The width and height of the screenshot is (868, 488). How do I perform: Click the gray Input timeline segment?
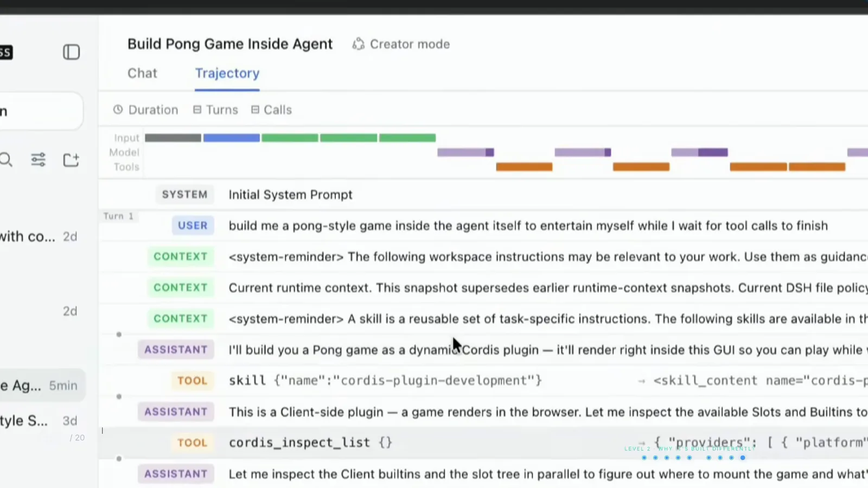tap(173, 138)
